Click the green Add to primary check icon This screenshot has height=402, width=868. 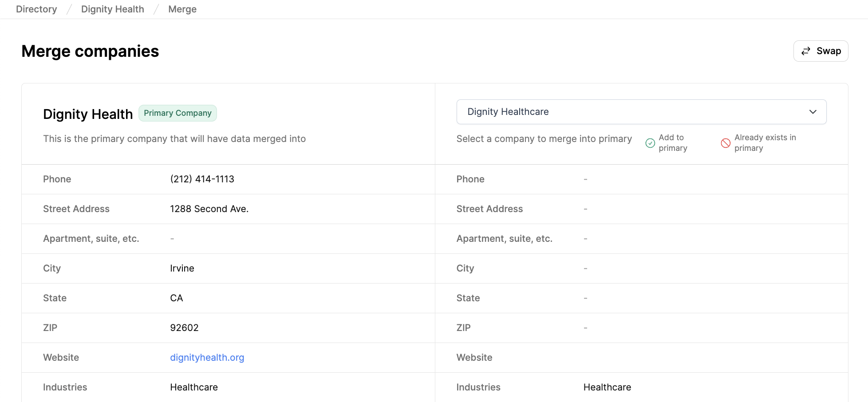coord(650,143)
